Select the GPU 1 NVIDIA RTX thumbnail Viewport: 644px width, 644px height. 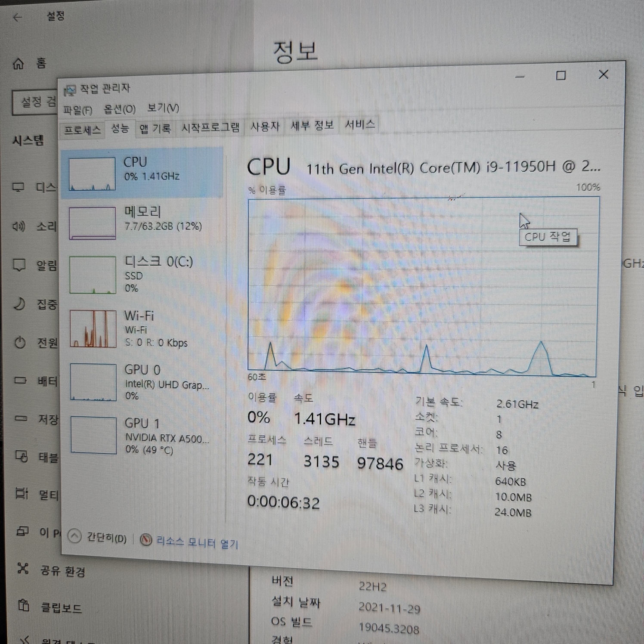(94, 435)
